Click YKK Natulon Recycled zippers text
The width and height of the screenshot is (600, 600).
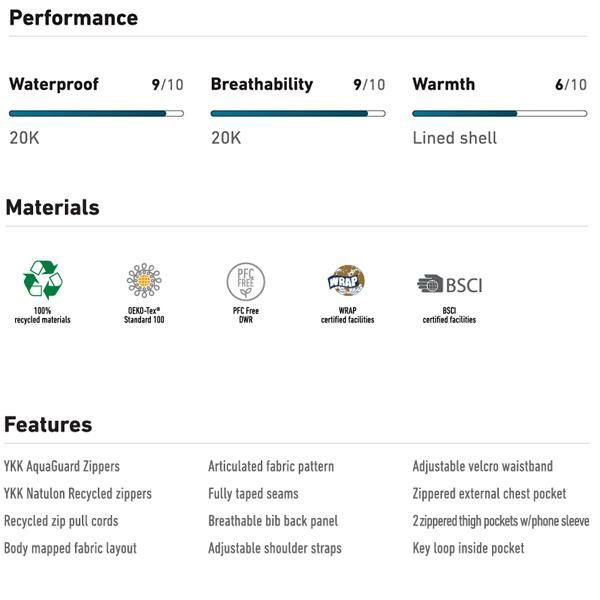78,494
